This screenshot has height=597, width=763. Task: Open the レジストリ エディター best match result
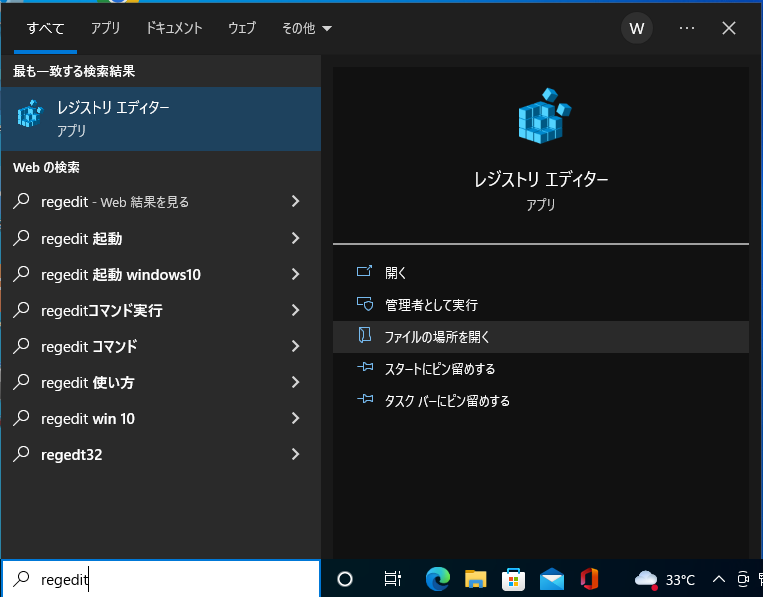pos(161,119)
